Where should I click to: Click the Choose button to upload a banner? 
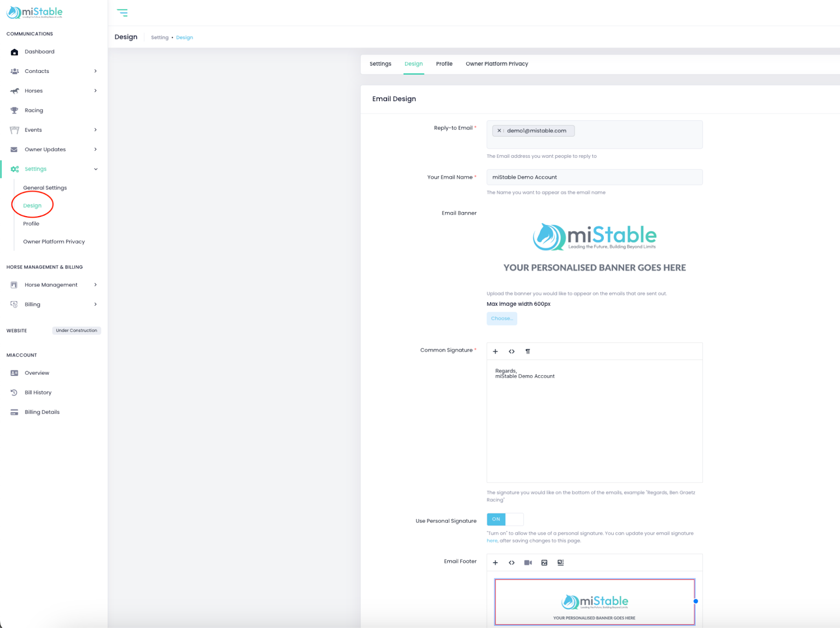[501, 318]
